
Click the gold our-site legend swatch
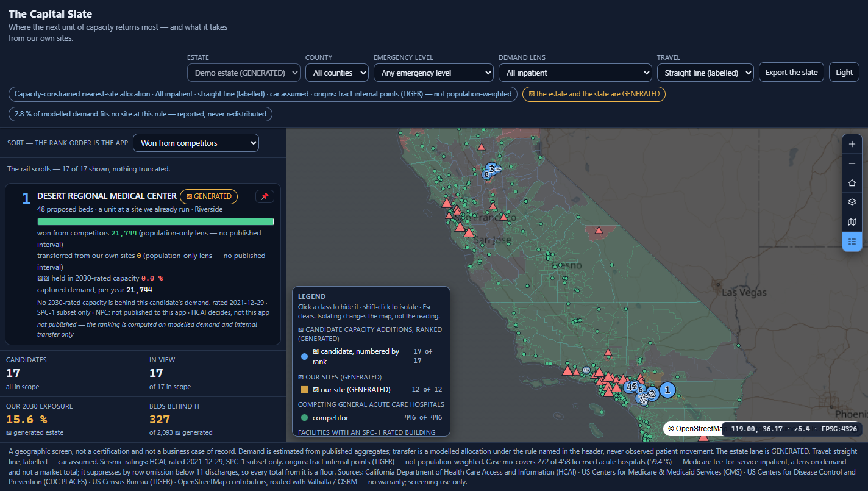click(305, 389)
